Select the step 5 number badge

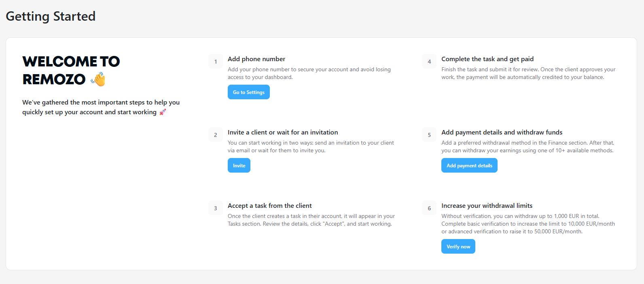(429, 135)
